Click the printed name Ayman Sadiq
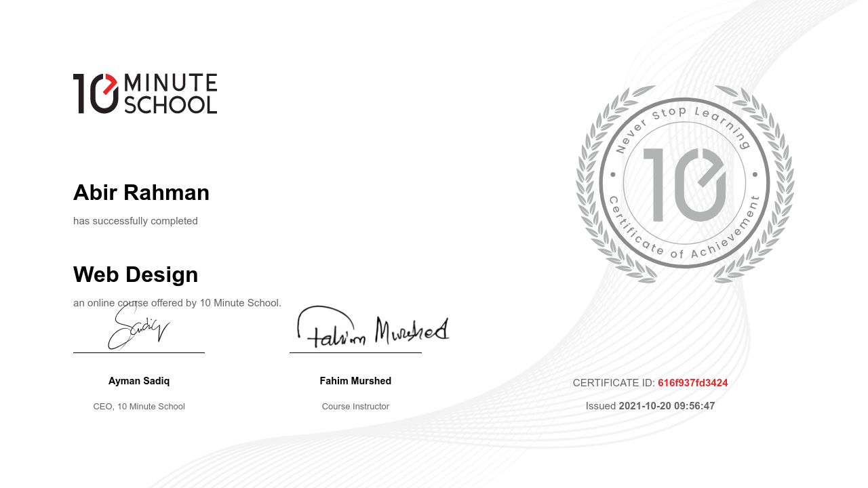 pyautogui.click(x=139, y=381)
